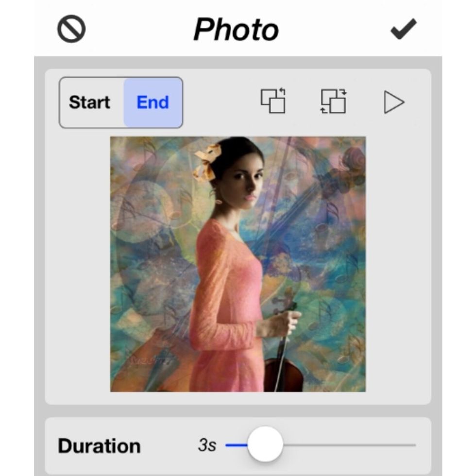This screenshot has height=476, width=476.
Task: Click the Duration label
Action: point(99,446)
